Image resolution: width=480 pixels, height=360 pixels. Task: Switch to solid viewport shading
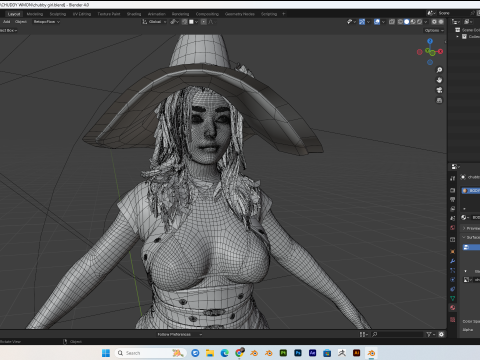[407, 22]
